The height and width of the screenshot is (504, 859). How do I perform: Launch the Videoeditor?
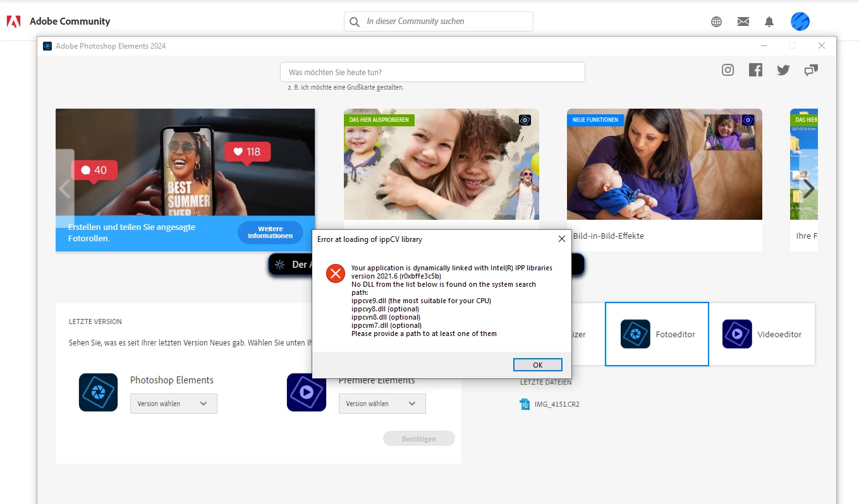point(762,334)
